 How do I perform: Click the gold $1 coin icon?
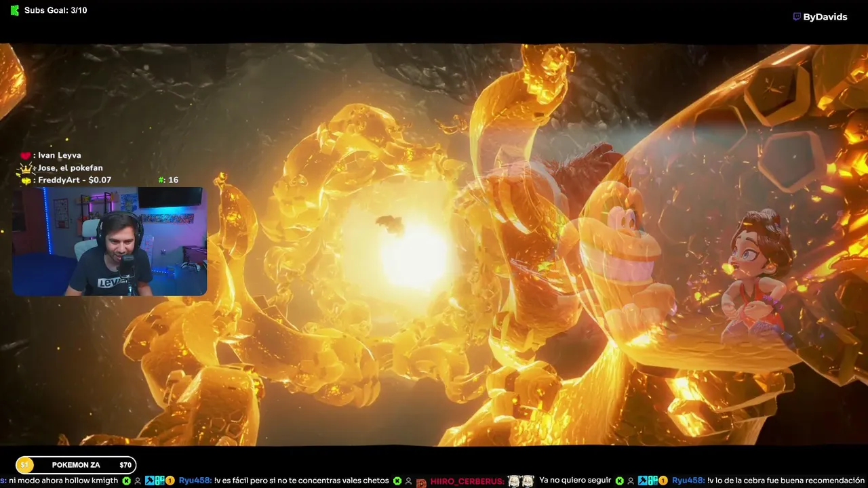(25, 465)
